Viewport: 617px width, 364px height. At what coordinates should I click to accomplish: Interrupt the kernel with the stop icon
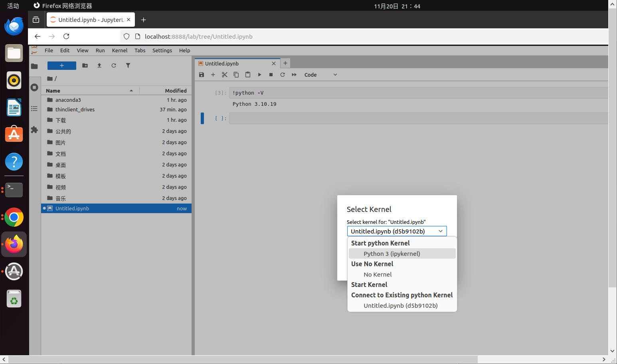point(271,75)
